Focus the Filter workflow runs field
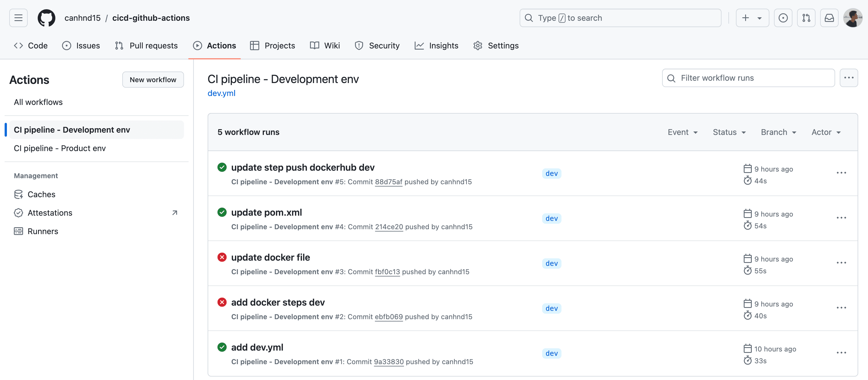The width and height of the screenshot is (868, 380). pyautogui.click(x=748, y=78)
